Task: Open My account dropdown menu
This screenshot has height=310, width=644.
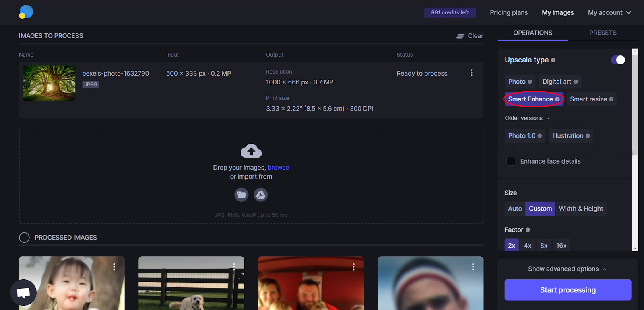Action: 609,12
